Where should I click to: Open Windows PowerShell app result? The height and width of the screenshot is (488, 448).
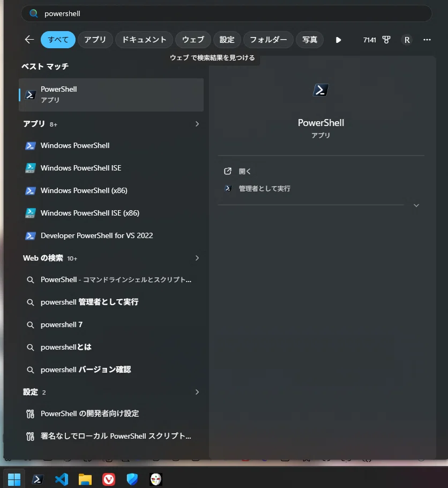111,145
